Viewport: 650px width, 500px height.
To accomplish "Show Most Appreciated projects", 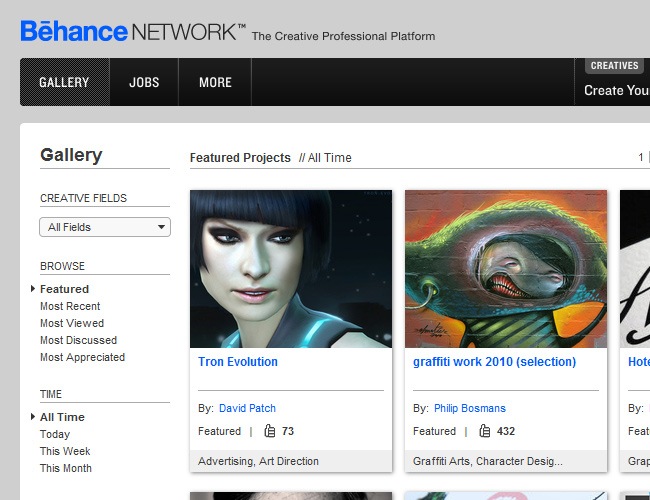I will click(x=82, y=357).
